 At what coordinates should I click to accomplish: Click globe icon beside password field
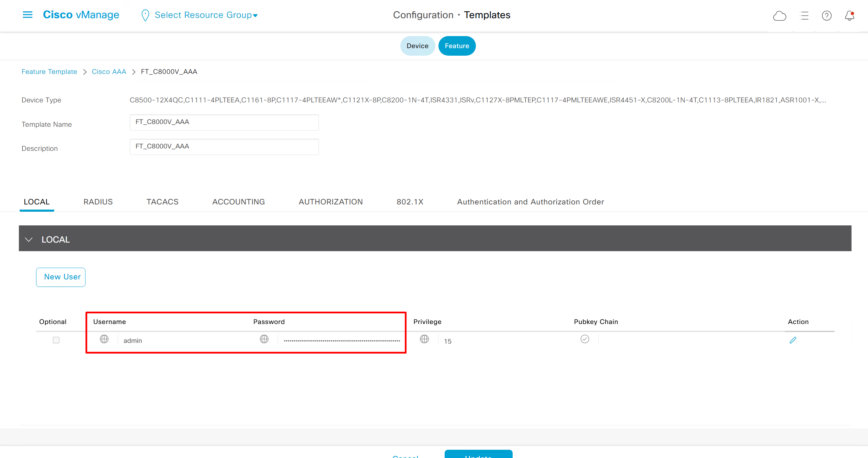[x=264, y=339]
